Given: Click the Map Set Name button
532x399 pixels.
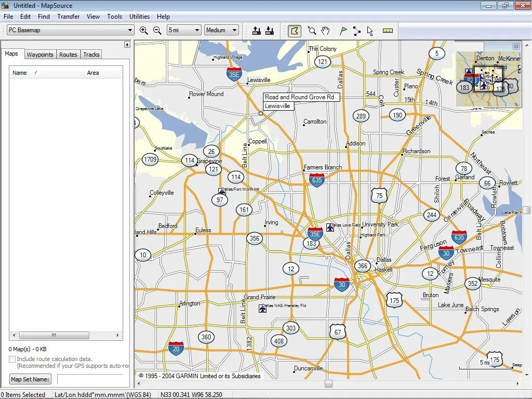Looking at the screenshot, I should (x=30, y=379).
